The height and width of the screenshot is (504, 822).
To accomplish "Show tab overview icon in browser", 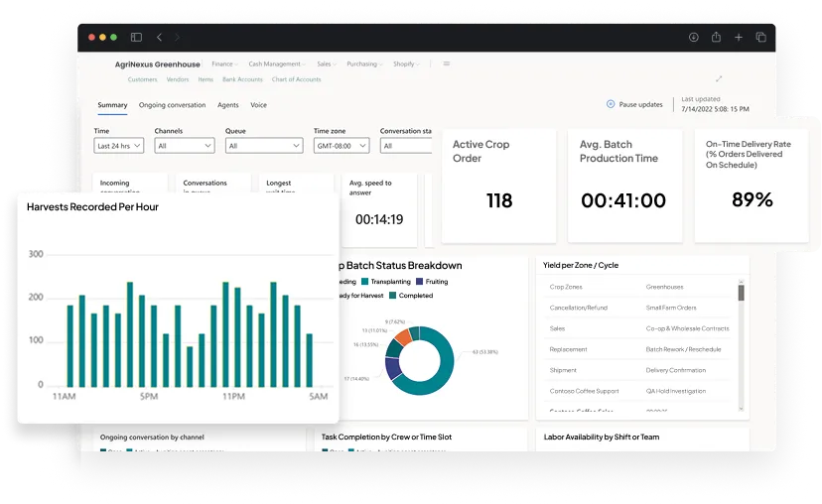I will pos(761,38).
